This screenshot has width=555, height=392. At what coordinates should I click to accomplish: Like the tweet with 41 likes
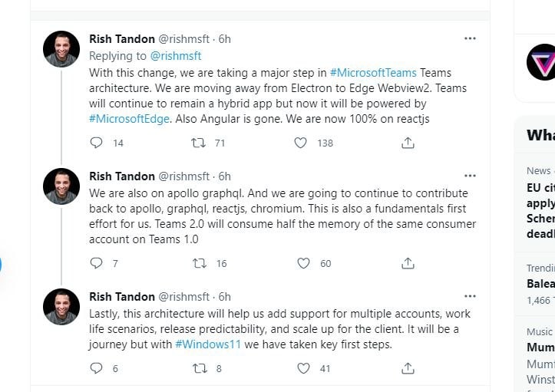coord(303,368)
